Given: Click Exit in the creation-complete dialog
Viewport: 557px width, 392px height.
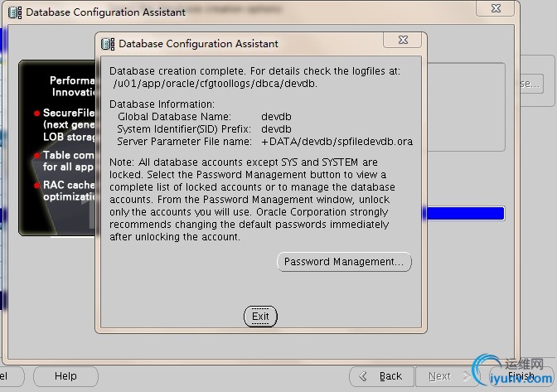Looking at the screenshot, I should (x=260, y=317).
